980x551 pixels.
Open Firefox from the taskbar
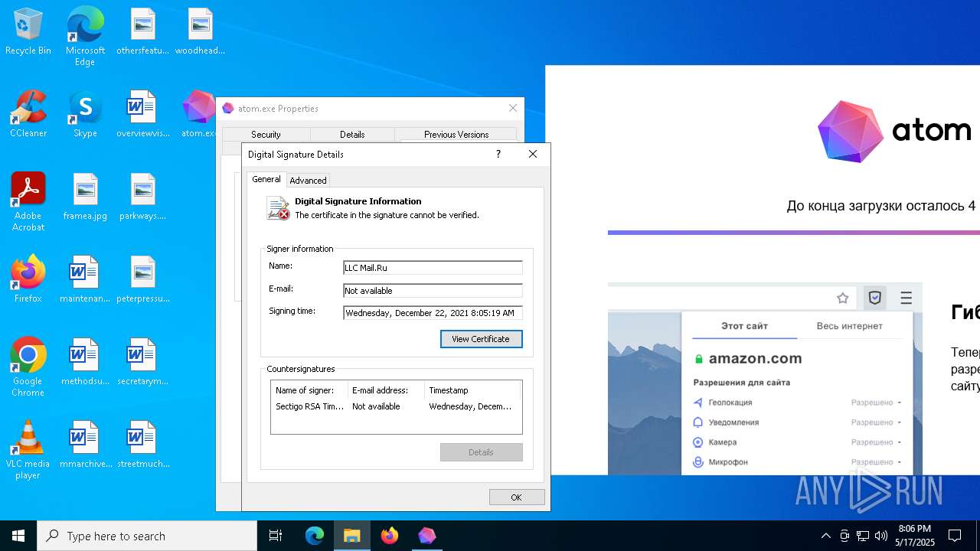pos(390,536)
